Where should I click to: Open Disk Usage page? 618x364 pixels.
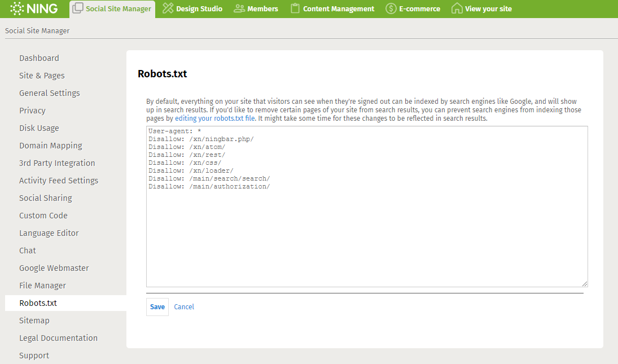point(39,128)
